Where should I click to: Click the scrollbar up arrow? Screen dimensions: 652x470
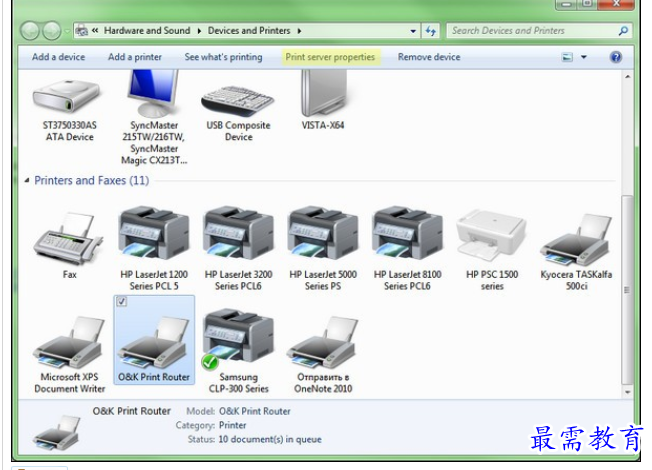point(627,77)
